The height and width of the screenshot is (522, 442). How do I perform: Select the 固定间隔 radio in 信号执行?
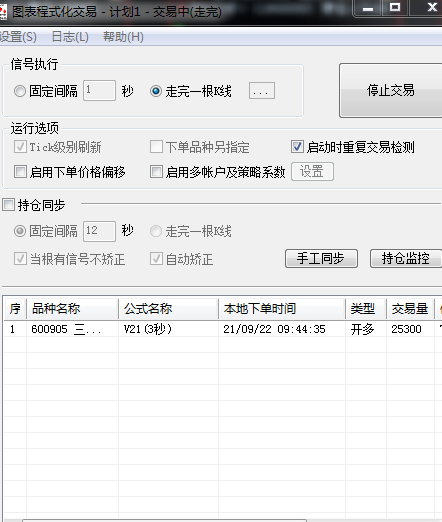[x=20, y=91]
